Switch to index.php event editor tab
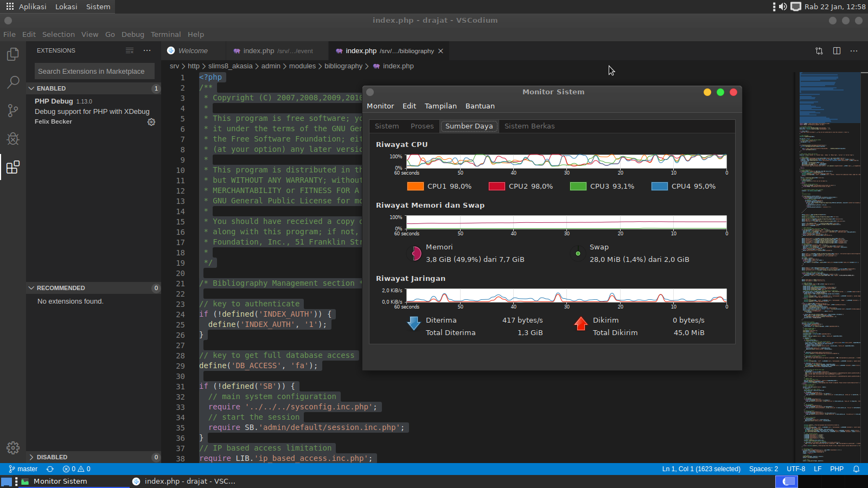Image resolution: width=868 pixels, height=488 pixels. (x=277, y=51)
